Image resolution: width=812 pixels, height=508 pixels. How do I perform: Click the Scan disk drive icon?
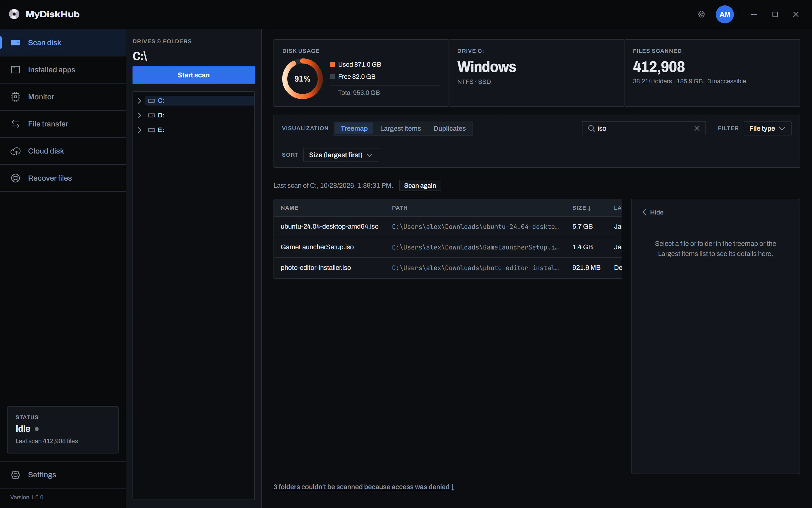tap(16, 43)
